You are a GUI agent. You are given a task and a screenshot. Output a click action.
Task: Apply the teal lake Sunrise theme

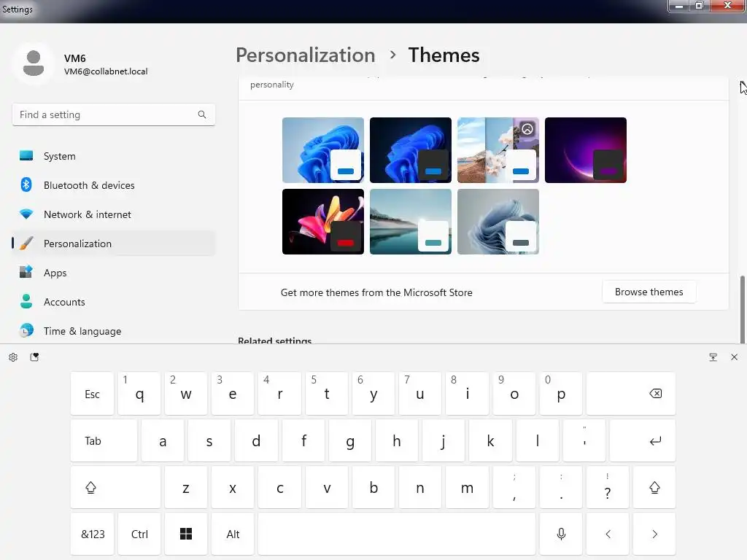click(411, 222)
